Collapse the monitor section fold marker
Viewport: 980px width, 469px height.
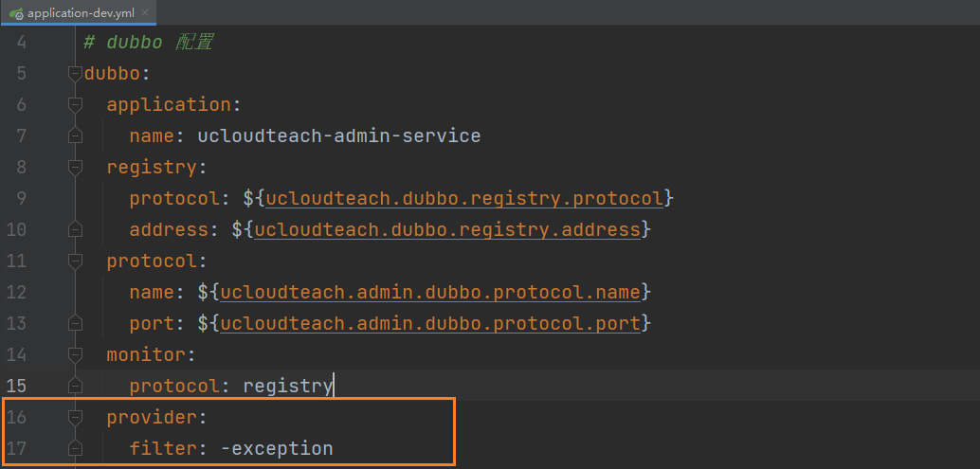pyautogui.click(x=75, y=354)
